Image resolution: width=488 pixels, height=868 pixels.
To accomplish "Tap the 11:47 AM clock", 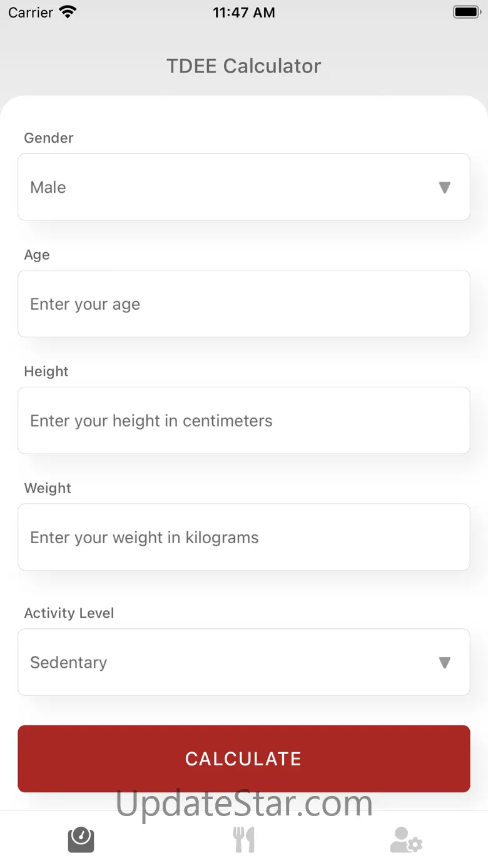I will pos(244,13).
